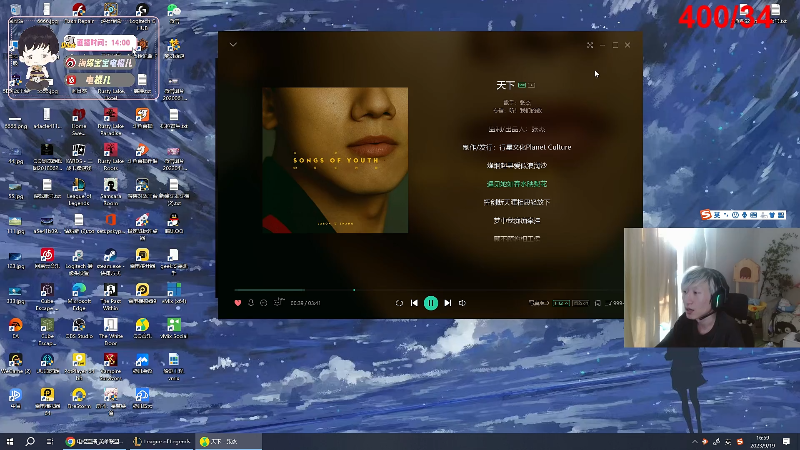Open Rusty Lake Paradise desktop shortcut

(110, 121)
